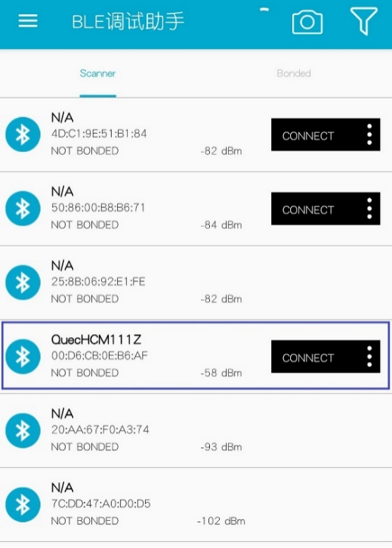Switch to the Bonded tab
This screenshot has width=392, height=548.
(294, 73)
